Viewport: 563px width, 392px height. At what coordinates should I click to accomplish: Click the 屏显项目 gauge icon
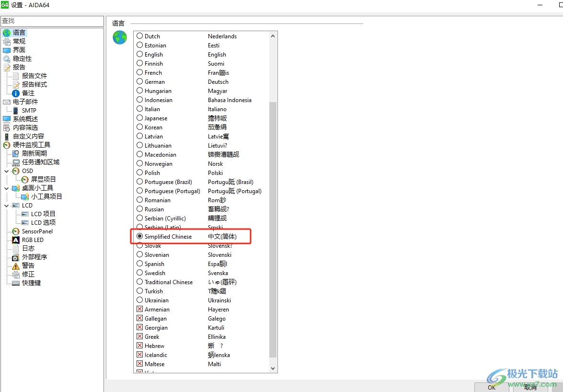pyautogui.click(x=25, y=180)
